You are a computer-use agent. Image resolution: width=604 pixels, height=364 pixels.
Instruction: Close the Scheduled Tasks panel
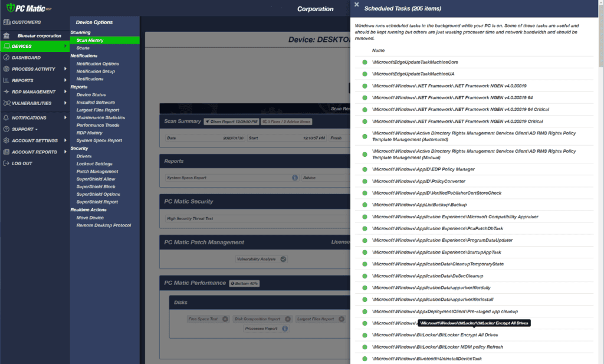[x=357, y=5]
